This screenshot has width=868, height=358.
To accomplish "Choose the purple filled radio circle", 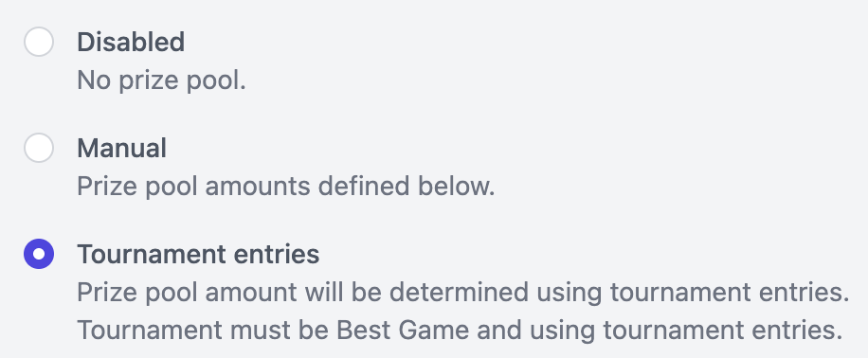I will [x=39, y=254].
